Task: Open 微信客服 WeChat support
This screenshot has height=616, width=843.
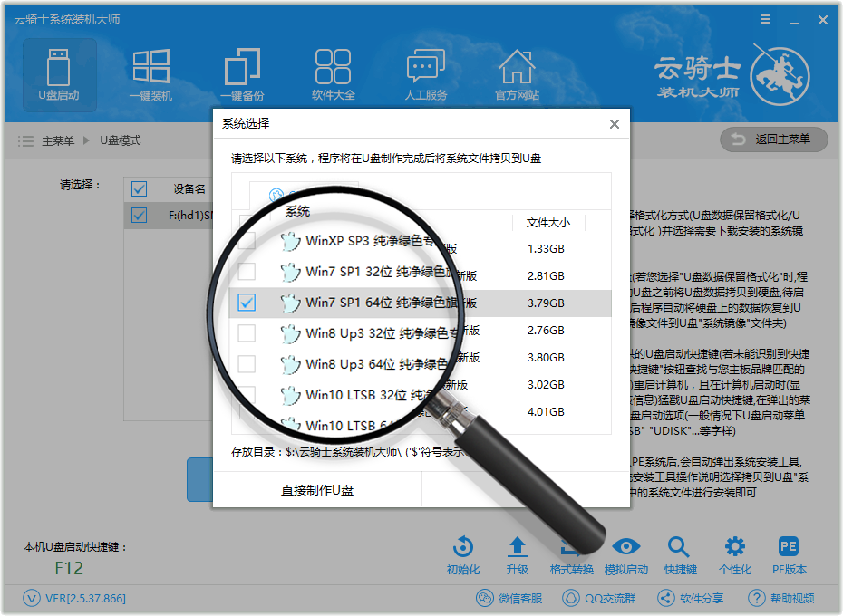Action: click(x=509, y=598)
